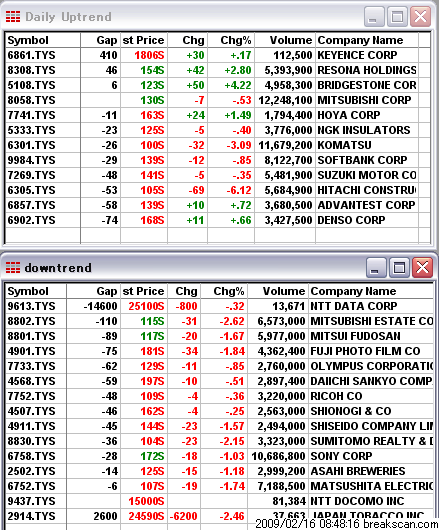The height and width of the screenshot is (530, 439).
Task: Select symbol 2502.TYS
Action: (x=31, y=471)
